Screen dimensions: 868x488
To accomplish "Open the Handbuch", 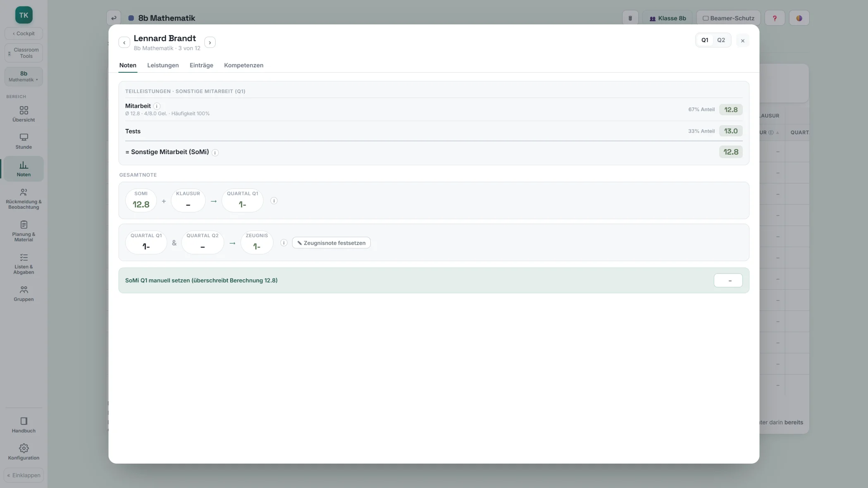I will [x=24, y=425].
